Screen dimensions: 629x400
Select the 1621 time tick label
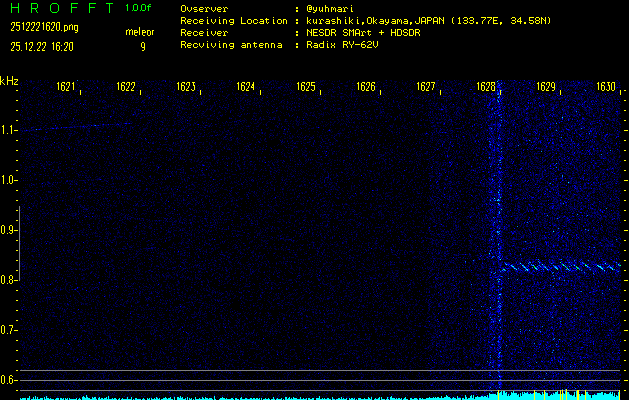click(x=66, y=87)
